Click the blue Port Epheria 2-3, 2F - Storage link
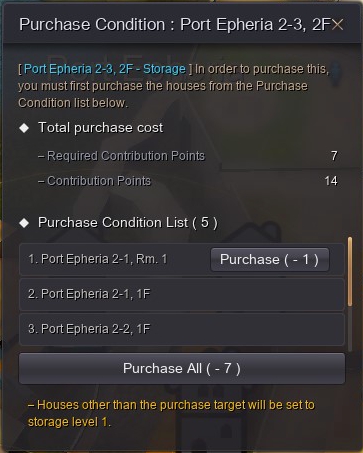The width and height of the screenshot is (363, 453). 105,69
